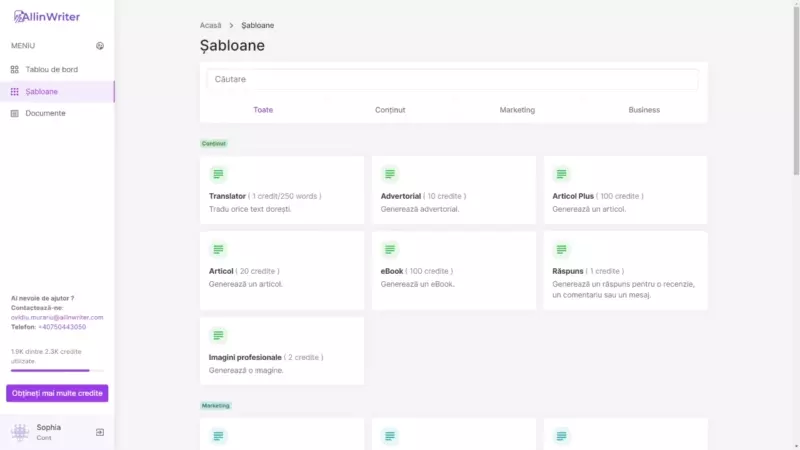Focus the Căutare search field
This screenshot has width=800, height=450.
tap(452, 79)
